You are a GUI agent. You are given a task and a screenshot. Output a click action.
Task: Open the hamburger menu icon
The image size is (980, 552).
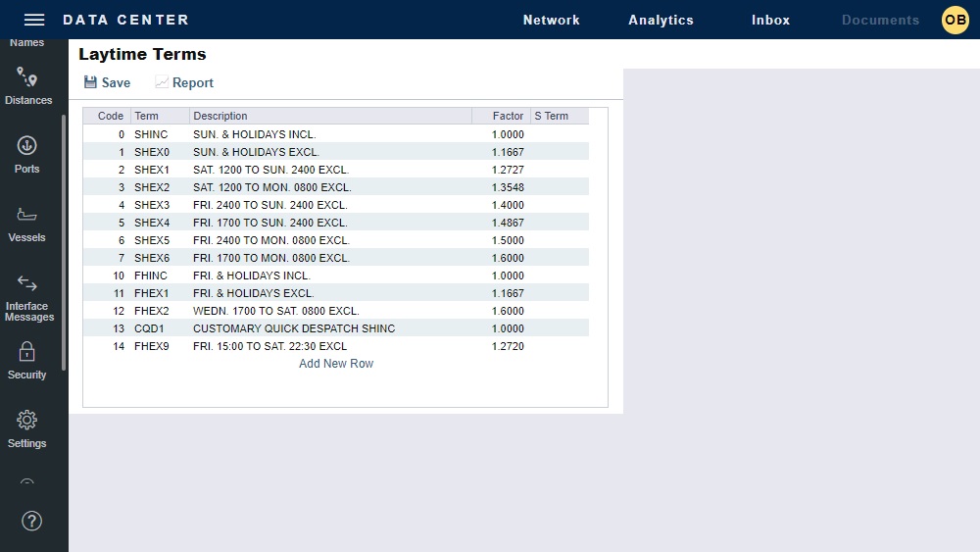click(34, 20)
